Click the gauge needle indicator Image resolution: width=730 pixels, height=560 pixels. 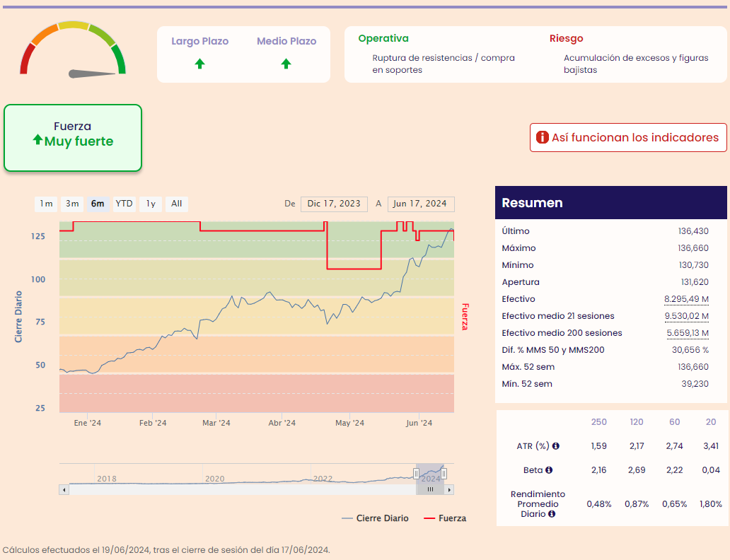(92, 74)
